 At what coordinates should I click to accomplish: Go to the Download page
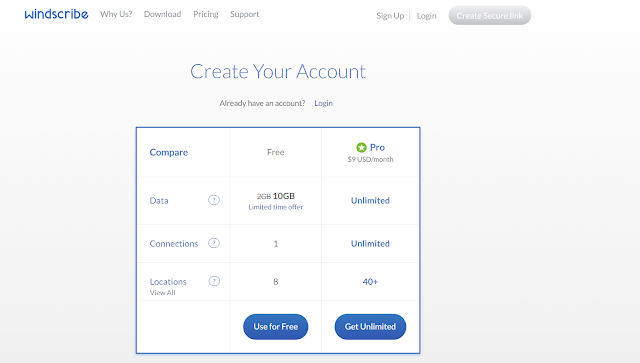tap(162, 14)
